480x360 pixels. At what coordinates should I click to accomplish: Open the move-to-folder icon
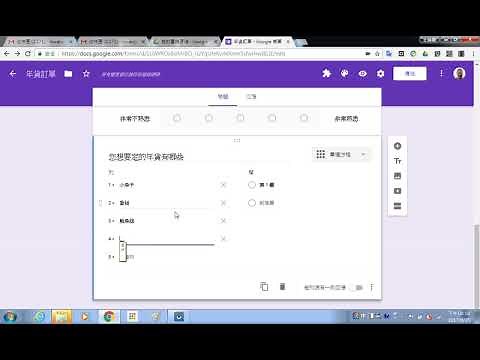(68, 74)
